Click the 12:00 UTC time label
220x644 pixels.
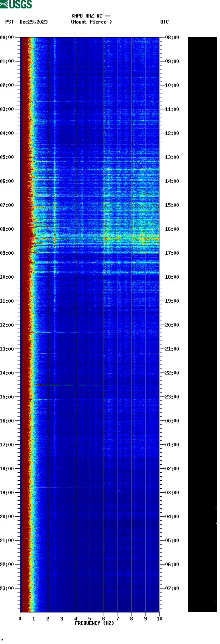[172, 133]
